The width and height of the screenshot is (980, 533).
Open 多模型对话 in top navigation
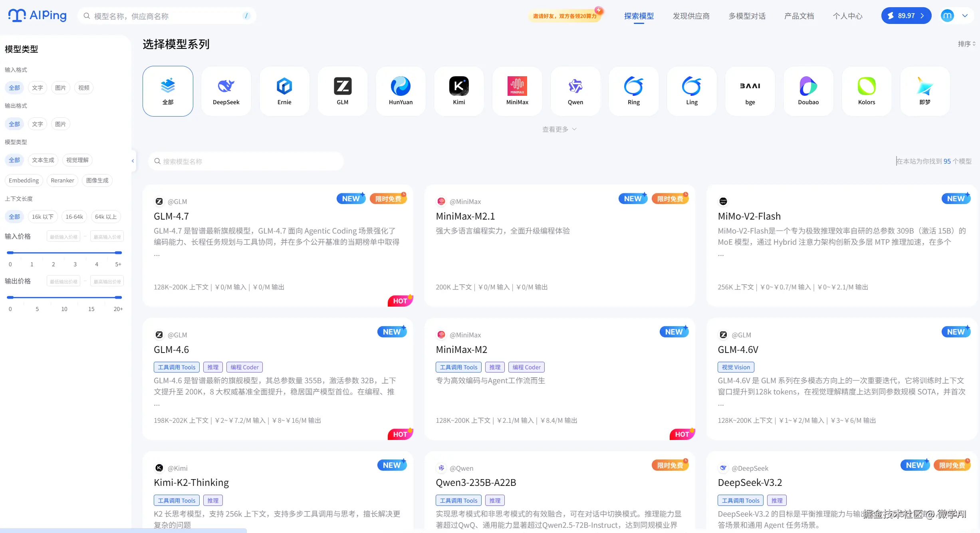point(747,16)
